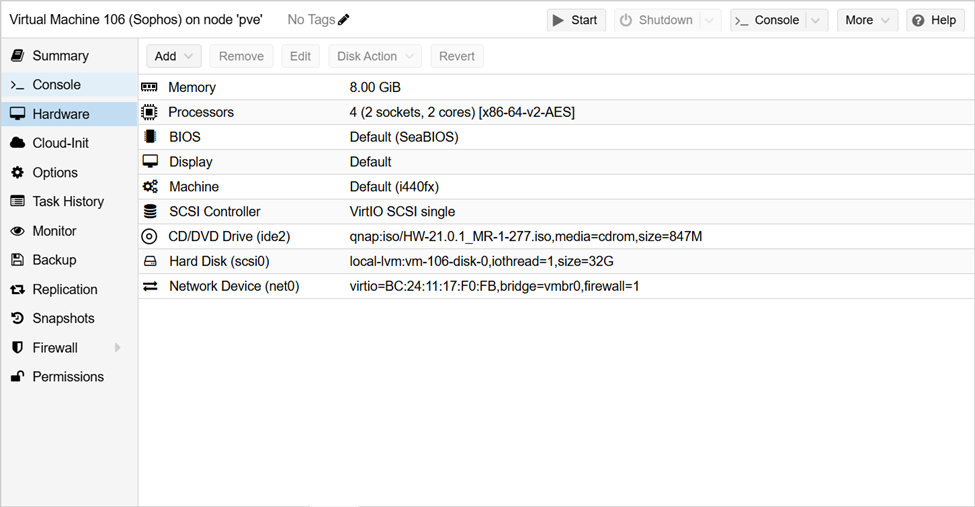Start the virtual machine
975x507 pixels.
click(x=575, y=20)
